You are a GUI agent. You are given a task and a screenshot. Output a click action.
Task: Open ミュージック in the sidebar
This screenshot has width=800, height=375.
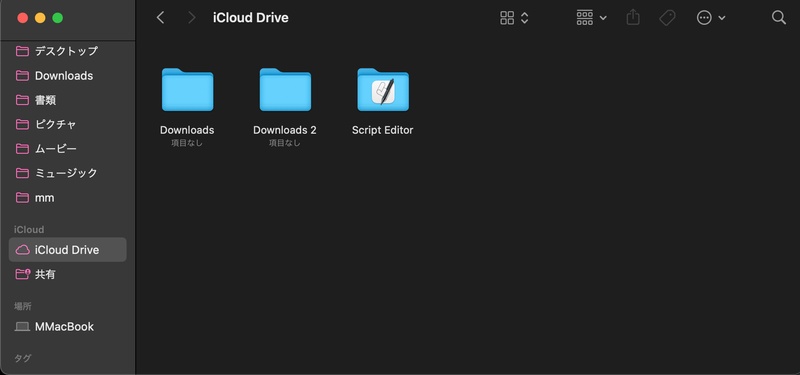coord(67,173)
